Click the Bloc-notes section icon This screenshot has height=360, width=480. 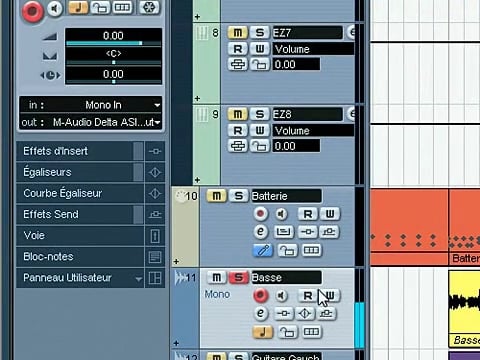(x=155, y=257)
